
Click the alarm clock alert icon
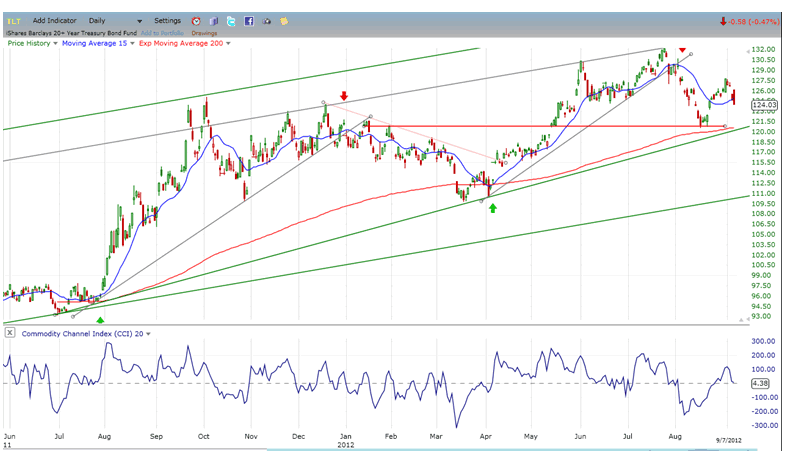[x=196, y=20]
